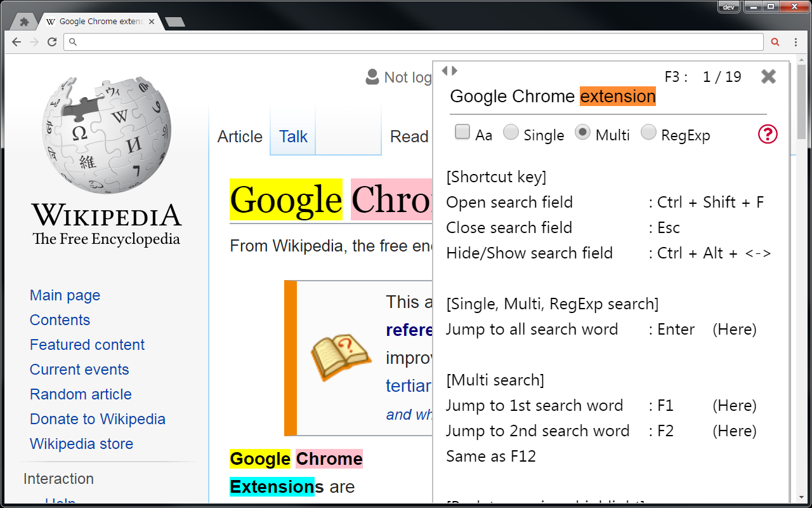The image size is (812, 508).
Task: Open Current events in sidebar
Action: pos(79,370)
